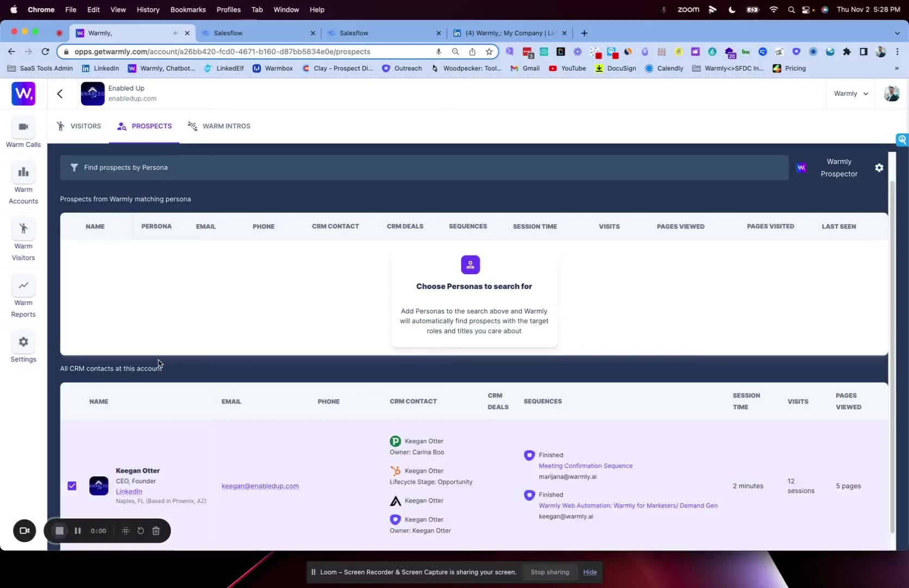Click the user profile avatar at top right
The image size is (909, 588).
[892, 94]
